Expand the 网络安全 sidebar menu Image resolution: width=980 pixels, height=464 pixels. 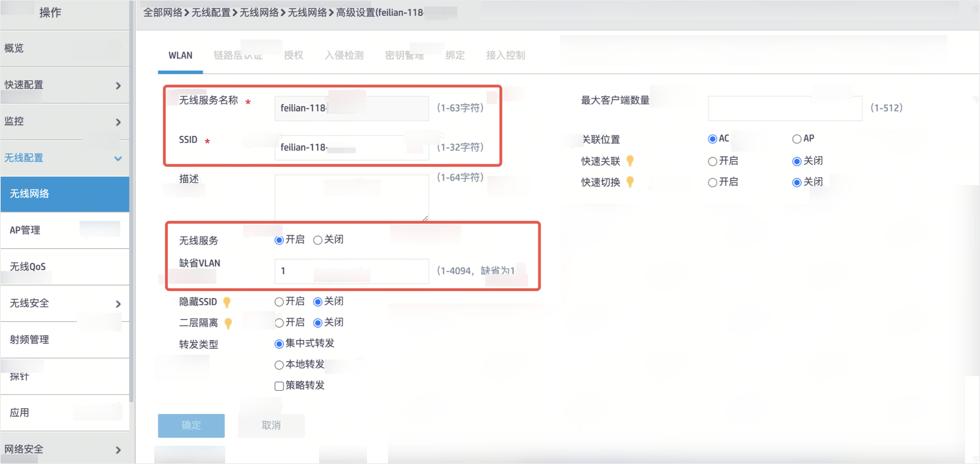tap(65, 450)
